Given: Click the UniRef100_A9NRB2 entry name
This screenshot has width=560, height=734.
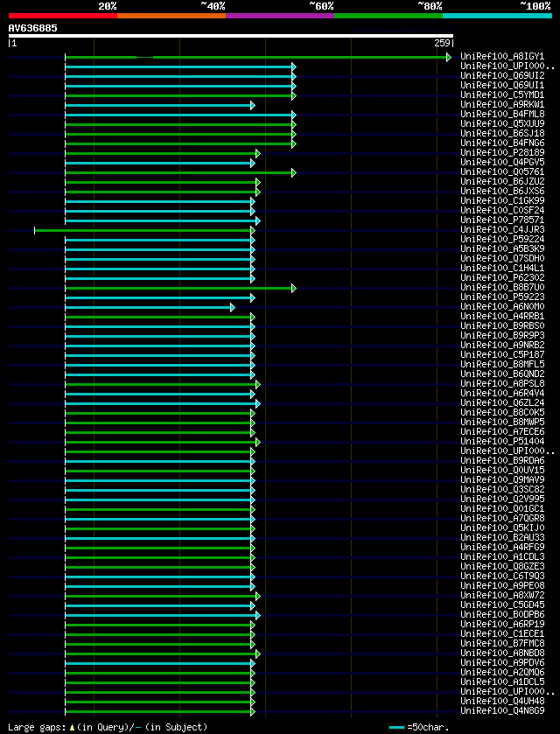Looking at the screenshot, I should (x=502, y=345).
